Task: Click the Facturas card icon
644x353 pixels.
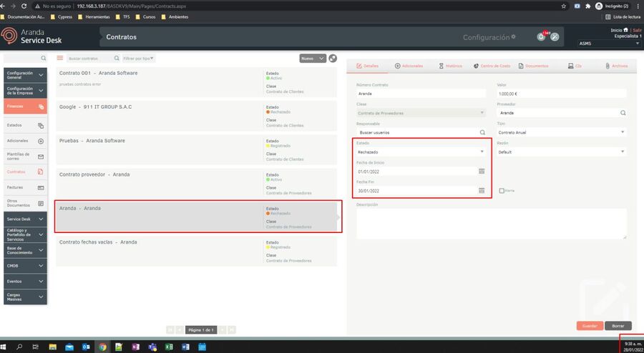Action: click(41, 188)
